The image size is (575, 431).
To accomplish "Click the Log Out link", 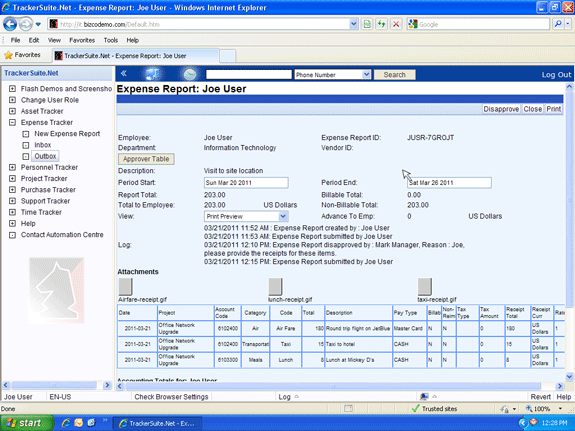I will pos(556,75).
